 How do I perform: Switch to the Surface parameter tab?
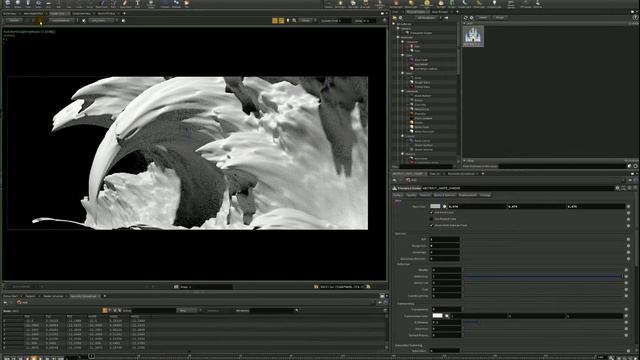(398, 195)
